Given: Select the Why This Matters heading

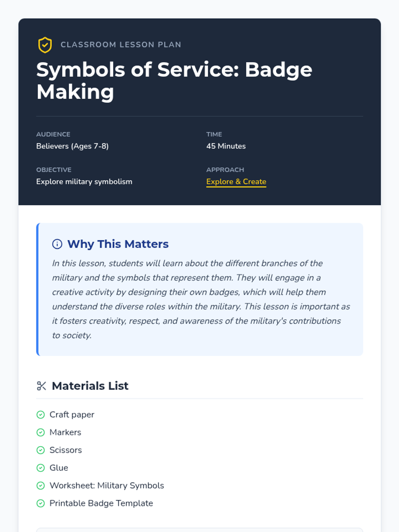Looking at the screenshot, I should point(118,244).
